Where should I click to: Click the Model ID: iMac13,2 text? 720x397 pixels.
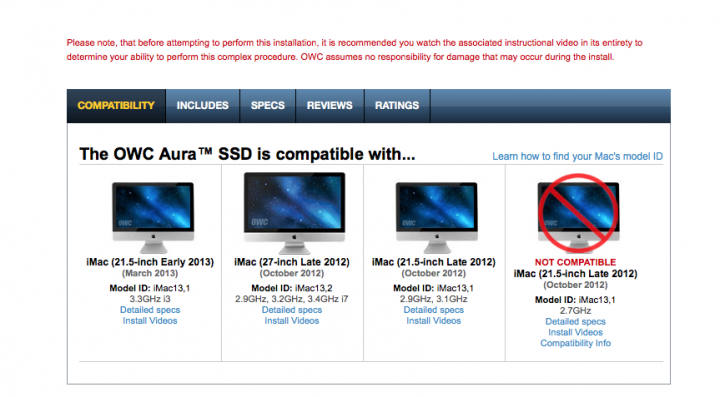point(292,288)
